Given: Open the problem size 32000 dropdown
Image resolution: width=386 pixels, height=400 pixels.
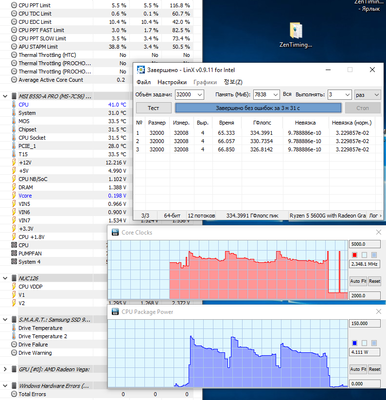Looking at the screenshot, I should pos(189,95).
